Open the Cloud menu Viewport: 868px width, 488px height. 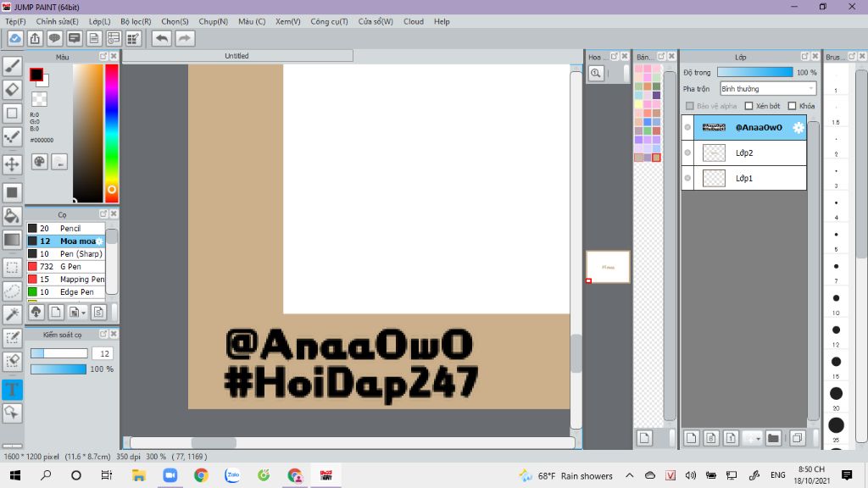[x=414, y=21]
